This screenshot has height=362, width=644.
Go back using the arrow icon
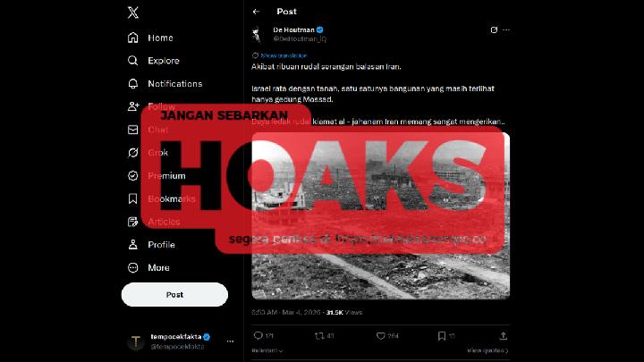(x=257, y=12)
